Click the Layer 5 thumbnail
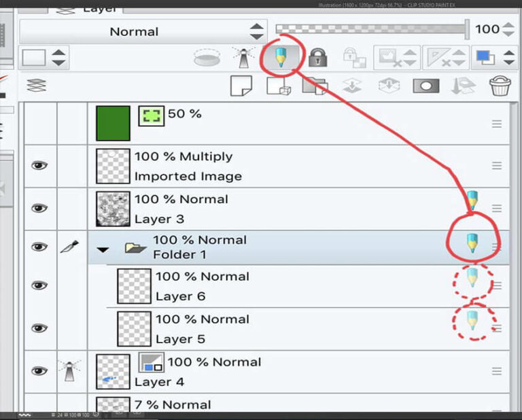Screen dimensions: 522x420 134,329
